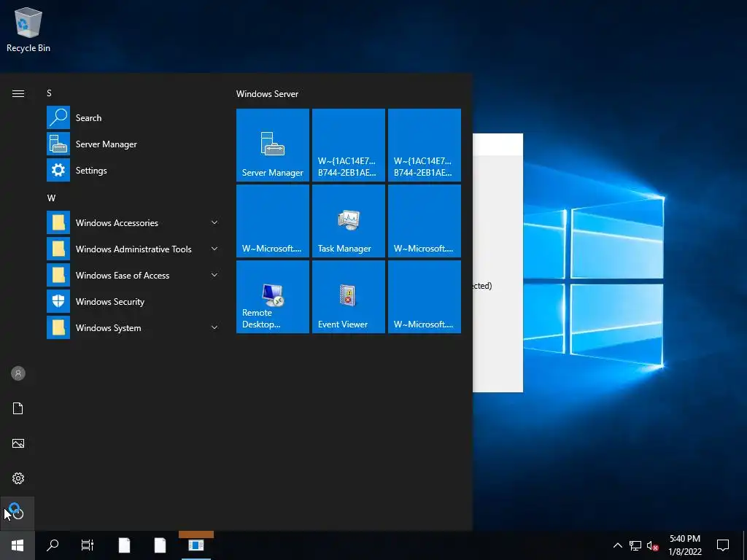Click the Show desktop strip at taskbar end
Screen dimensions: 747x560
click(x=745, y=545)
